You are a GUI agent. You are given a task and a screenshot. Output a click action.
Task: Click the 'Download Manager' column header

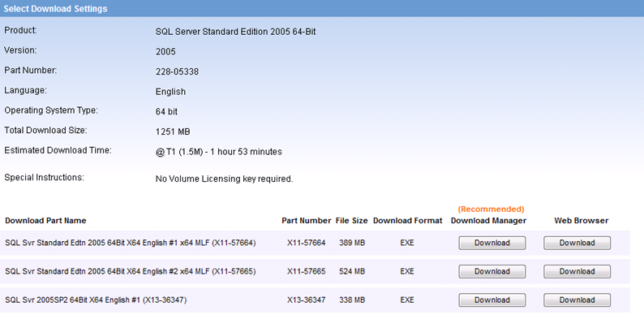click(488, 221)
